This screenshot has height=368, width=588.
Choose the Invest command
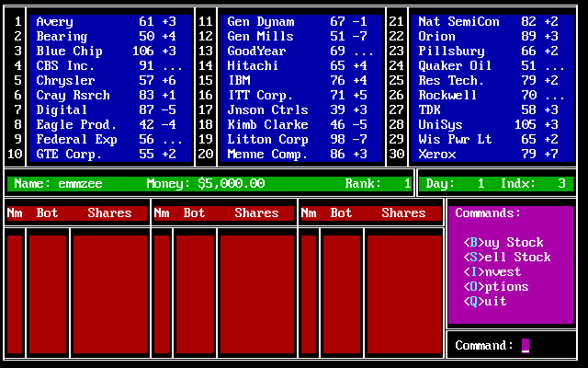(492, 272)
